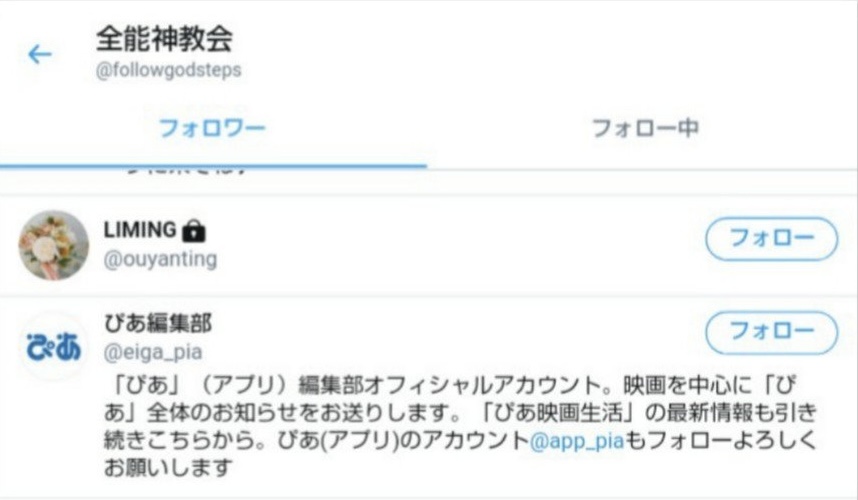Open the @app_pia mention link

point(577,441)
